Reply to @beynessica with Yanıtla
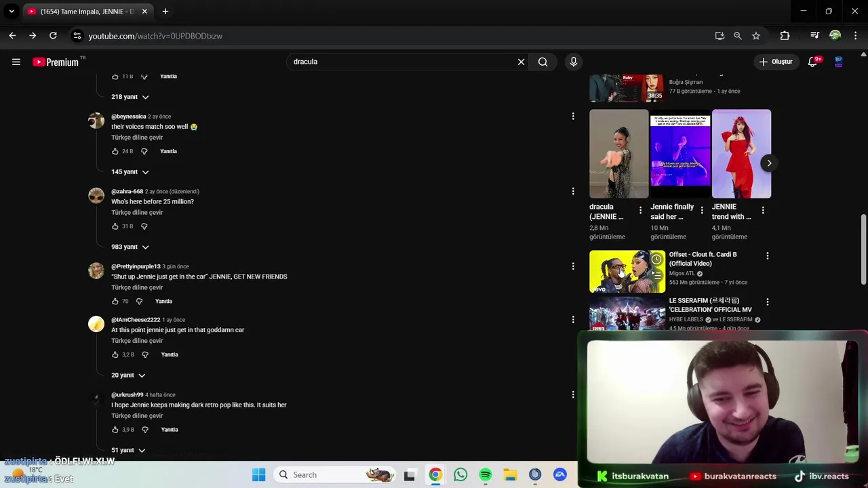 tap(168, 151)
